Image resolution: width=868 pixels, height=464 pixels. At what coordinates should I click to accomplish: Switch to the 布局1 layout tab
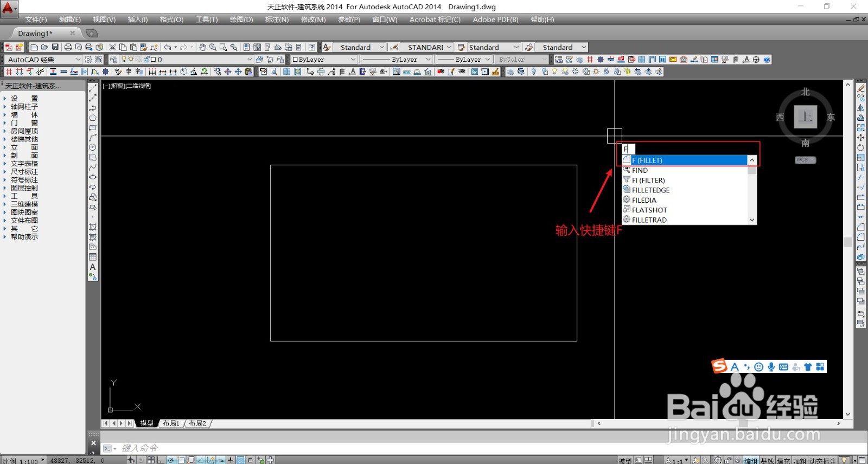coord(171,423)
